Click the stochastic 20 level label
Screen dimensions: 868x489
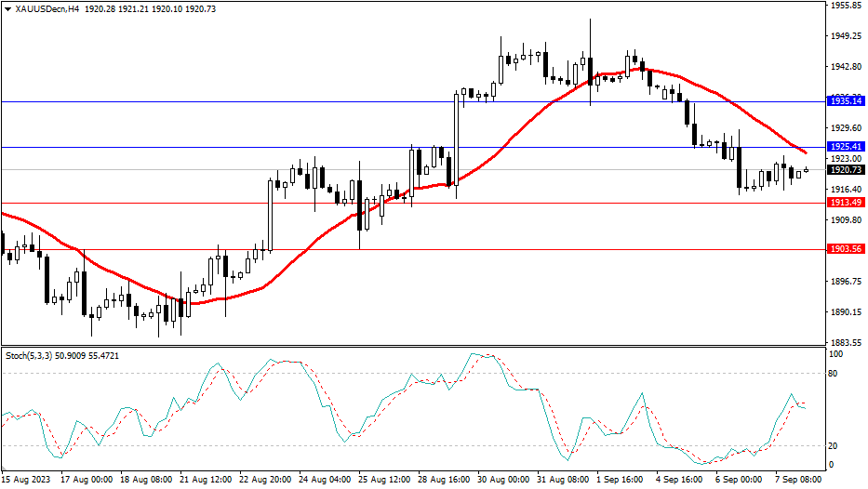[x=835, y=445]
